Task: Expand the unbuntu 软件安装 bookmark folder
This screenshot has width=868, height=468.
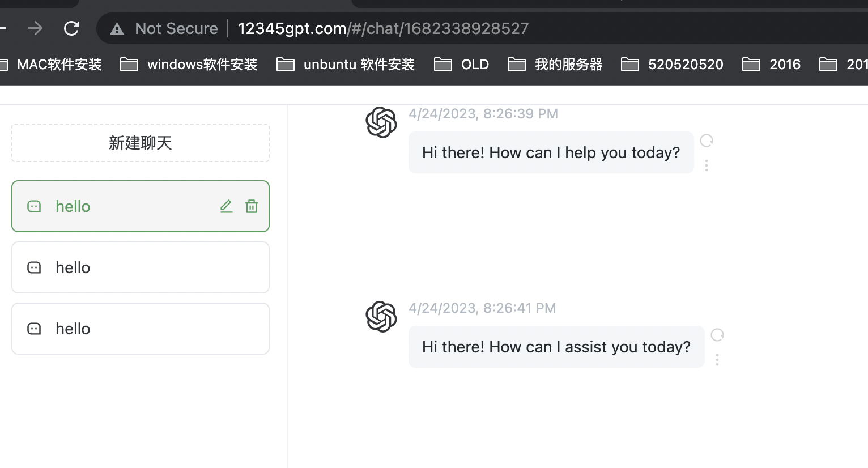Action: coord(346,65)
